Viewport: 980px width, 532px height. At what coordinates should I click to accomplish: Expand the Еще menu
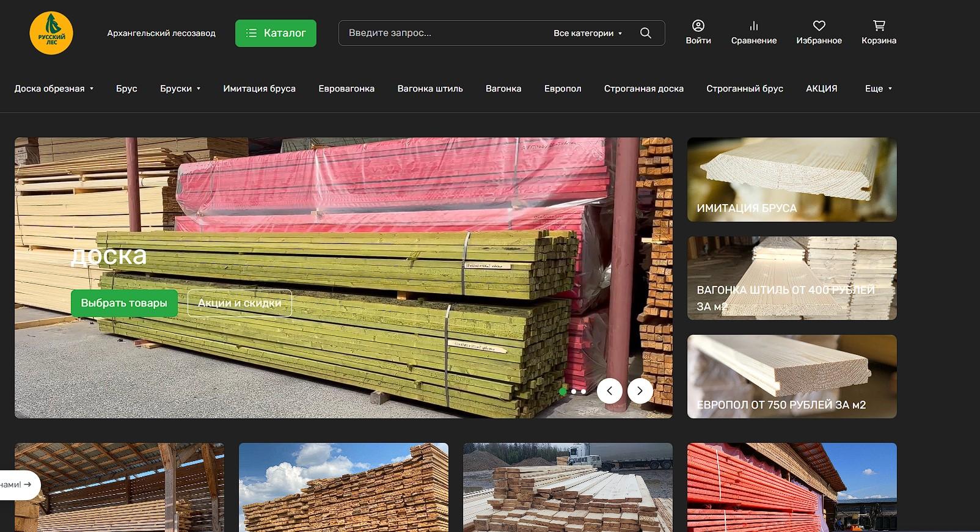point(879,89)
